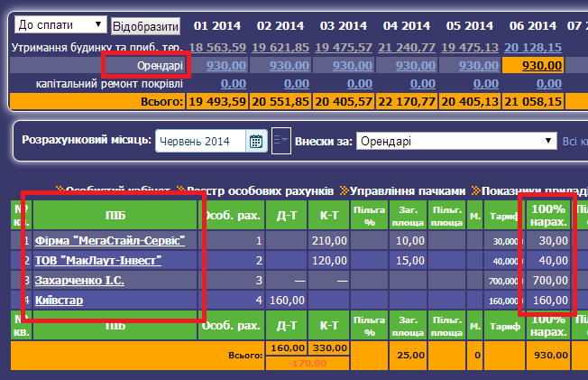
Task: Click roof repair 0,00 under 03 2014
Action: (x=346, y=83)
